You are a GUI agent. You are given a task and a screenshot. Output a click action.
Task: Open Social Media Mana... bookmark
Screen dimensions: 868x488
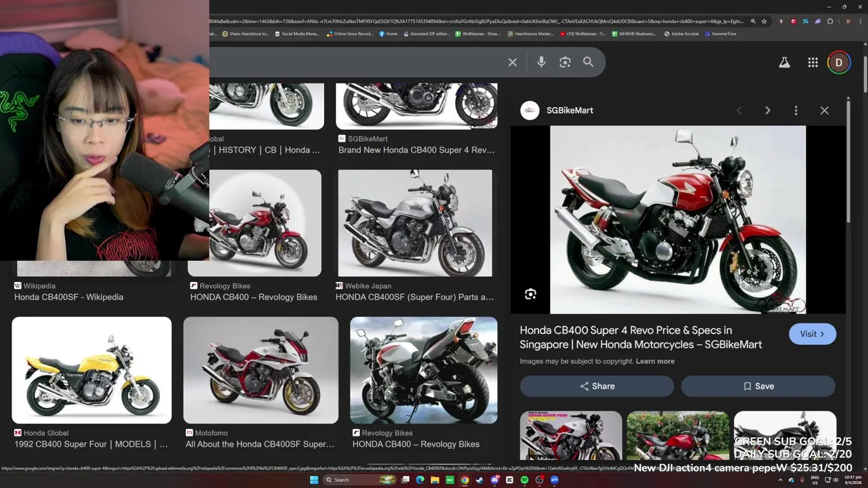[x=296, y=34]
